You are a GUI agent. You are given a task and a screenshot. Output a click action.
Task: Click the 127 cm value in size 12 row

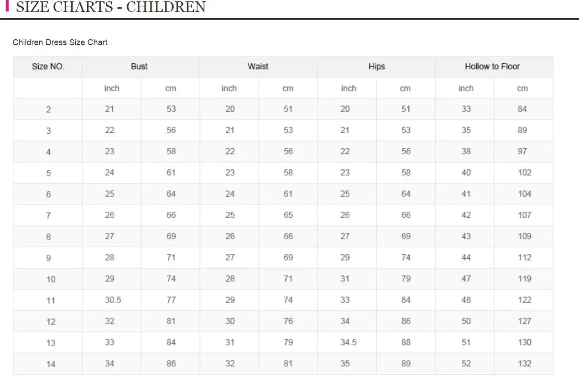[x=524, y=321]
